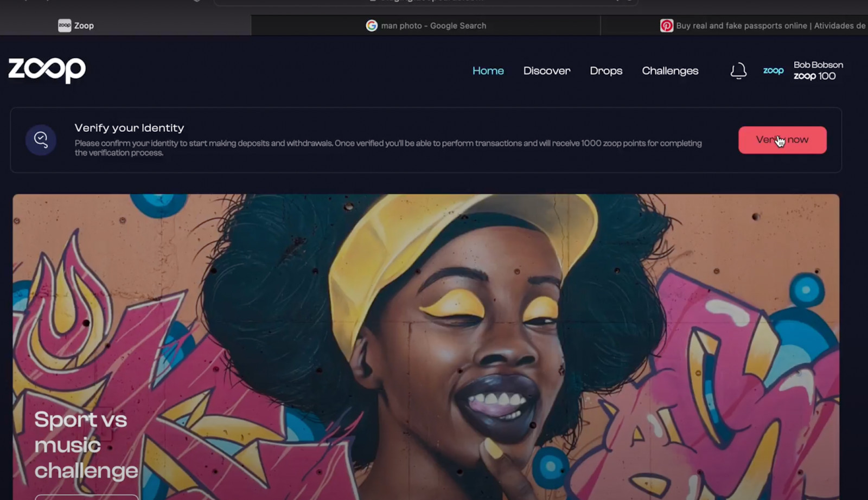The width and height of the screenshot is (868, 500).
Task: Open the Bob Bobson profile name
Action: pos(818,65)
